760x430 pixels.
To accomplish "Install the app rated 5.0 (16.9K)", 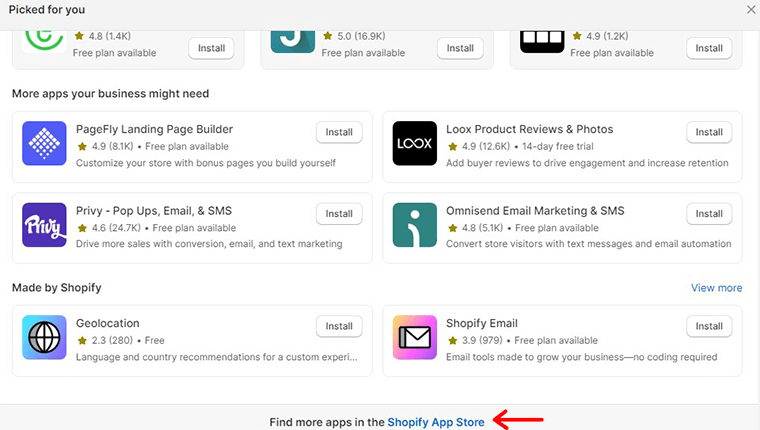I will [x=460, y=48].
